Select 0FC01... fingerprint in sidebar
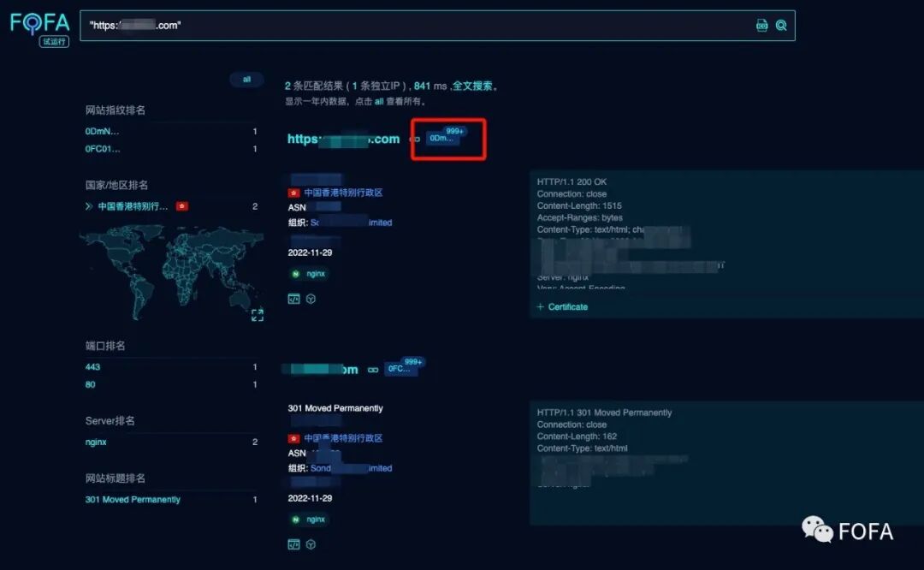The width and height of the screenshot is (924, 570). 103,149
